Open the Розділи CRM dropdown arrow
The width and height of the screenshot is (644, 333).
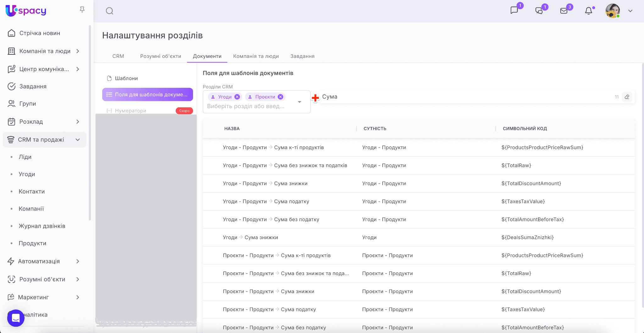[299, 102]
